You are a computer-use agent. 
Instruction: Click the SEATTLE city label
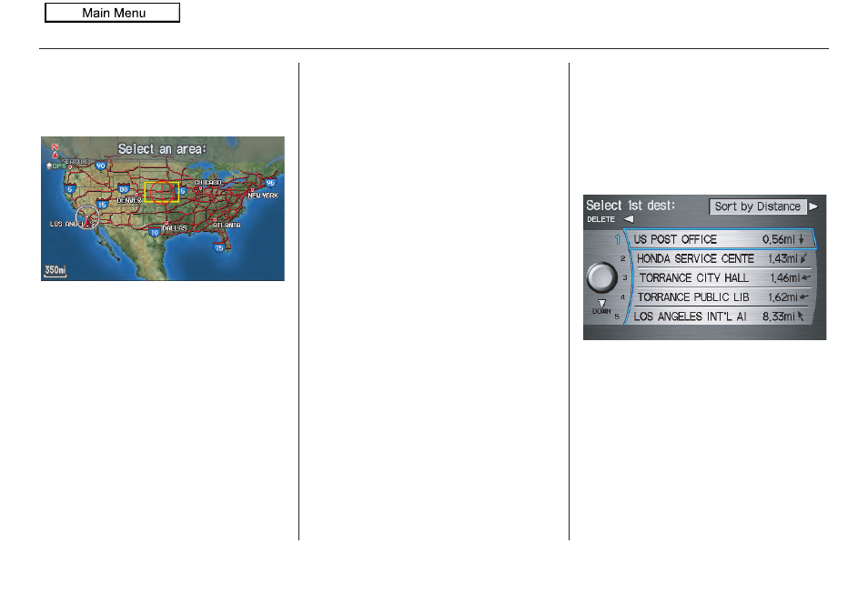pyautogui.click(x=75, y=161)
